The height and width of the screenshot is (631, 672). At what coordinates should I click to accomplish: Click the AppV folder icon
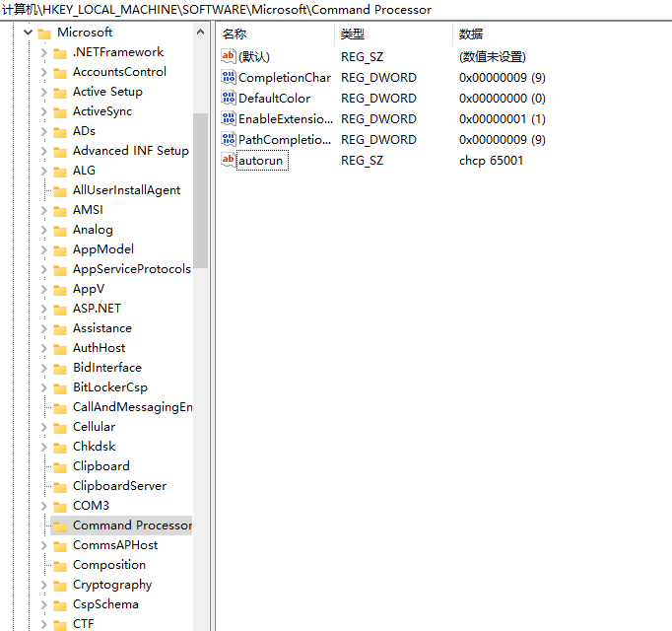tap(60, 290)
